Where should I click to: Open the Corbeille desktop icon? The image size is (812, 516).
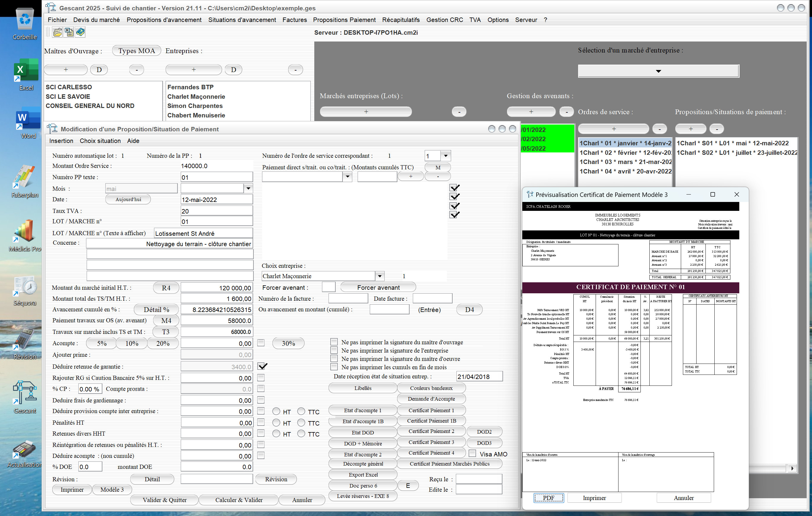25,24
